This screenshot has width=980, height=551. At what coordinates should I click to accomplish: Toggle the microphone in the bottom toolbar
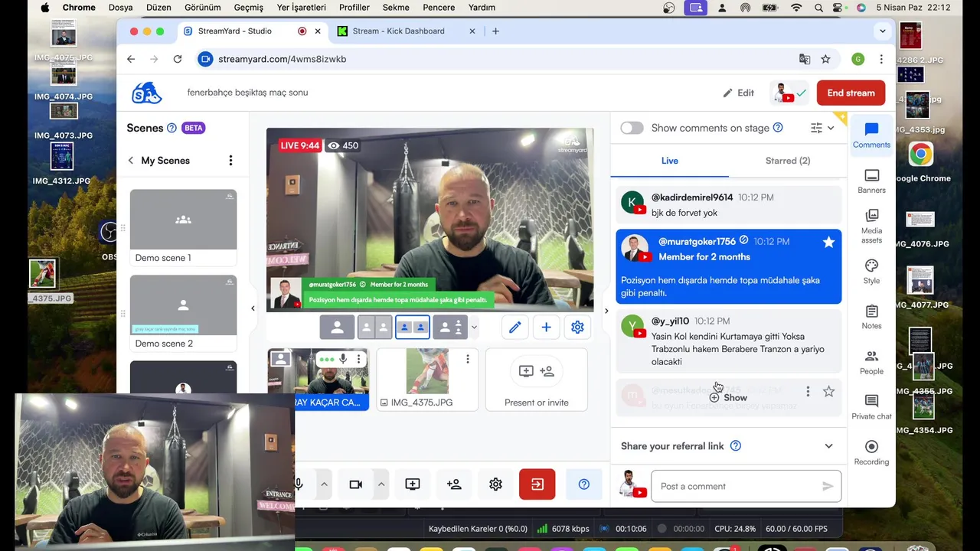pos(299,484)
